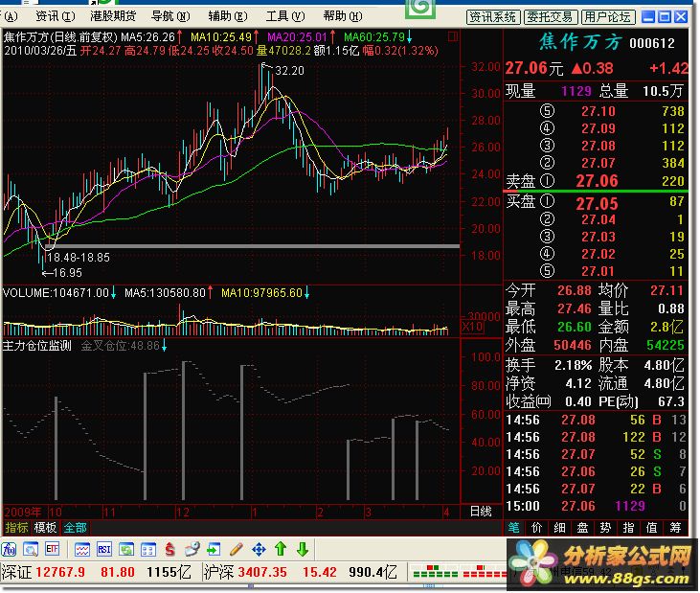Select the 指 tab in the quote panel
700x593 pixels.
coord(628,528)
